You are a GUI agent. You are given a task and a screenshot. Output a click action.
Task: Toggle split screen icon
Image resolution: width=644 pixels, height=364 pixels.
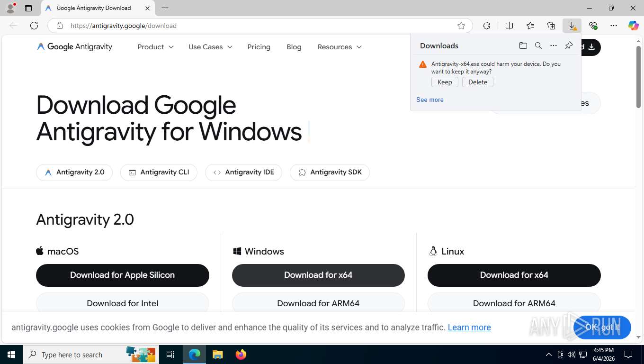coord(509,26)
